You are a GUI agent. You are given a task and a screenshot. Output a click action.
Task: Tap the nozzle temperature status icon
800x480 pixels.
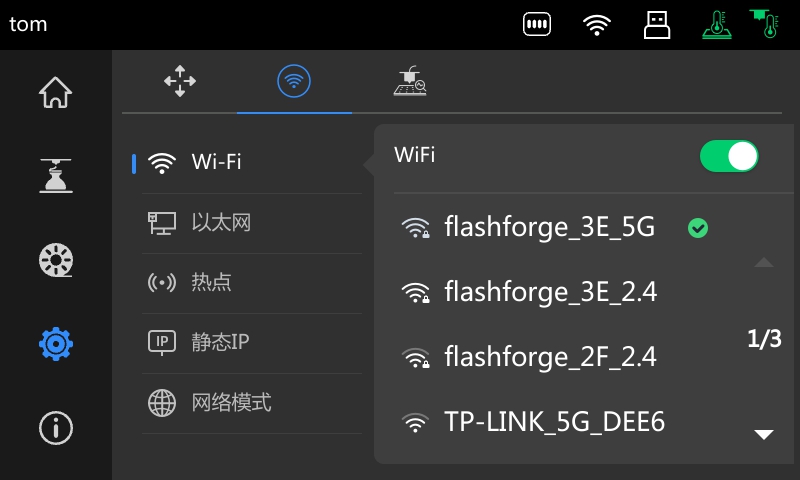[764, 24]
